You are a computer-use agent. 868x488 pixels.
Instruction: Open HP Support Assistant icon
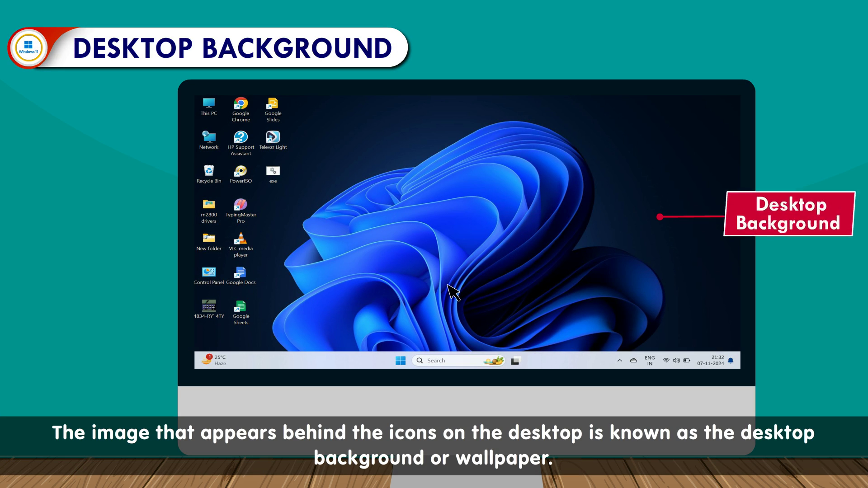(241, 137)
